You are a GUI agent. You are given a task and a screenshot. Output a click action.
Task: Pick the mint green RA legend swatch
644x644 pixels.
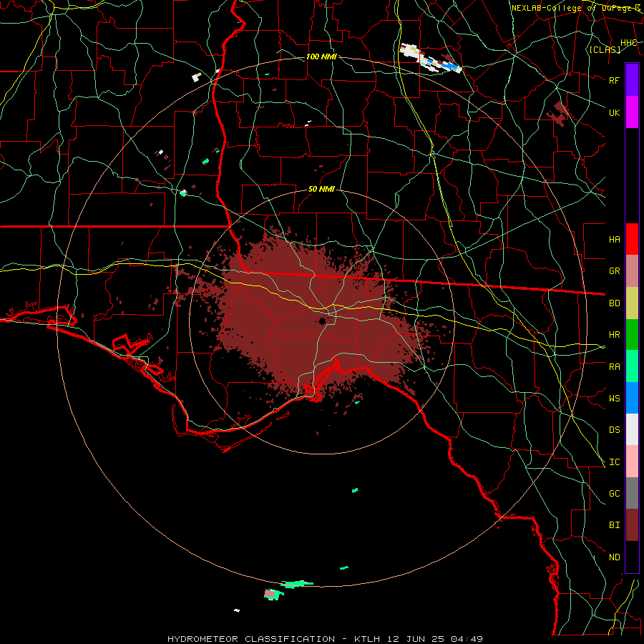pyautogui.click(x=632, y=366)
